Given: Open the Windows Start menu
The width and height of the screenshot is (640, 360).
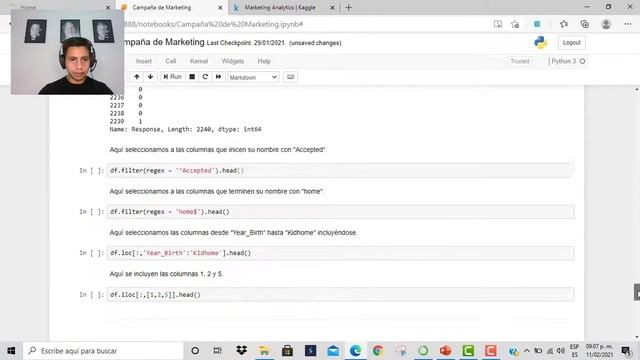Looking at the screenshot, I should pos(11,351).
